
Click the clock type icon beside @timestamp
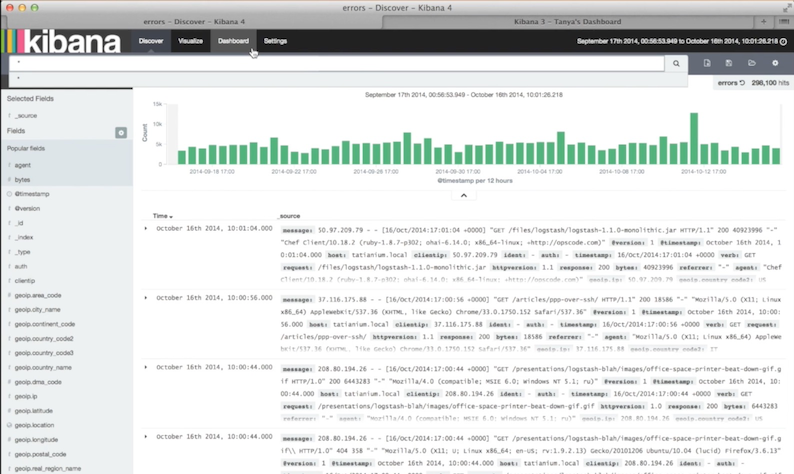[x=9, y=194]
